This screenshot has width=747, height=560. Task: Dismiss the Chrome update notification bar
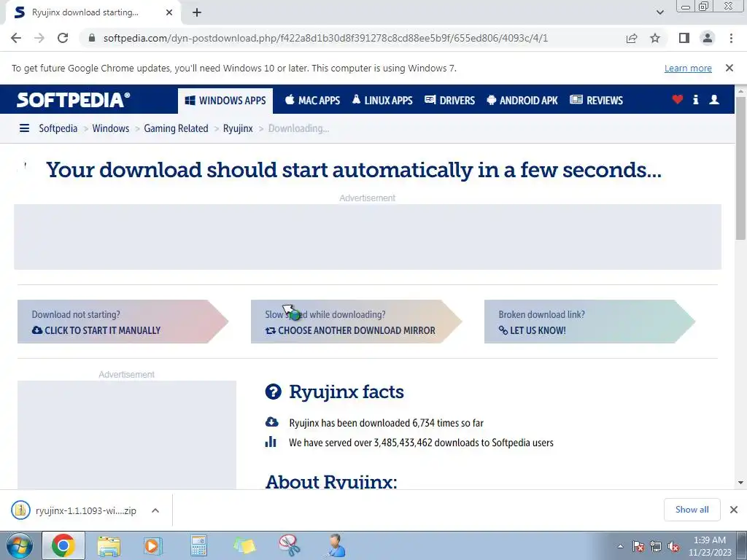pyautogui.click(x=729, y=68)
